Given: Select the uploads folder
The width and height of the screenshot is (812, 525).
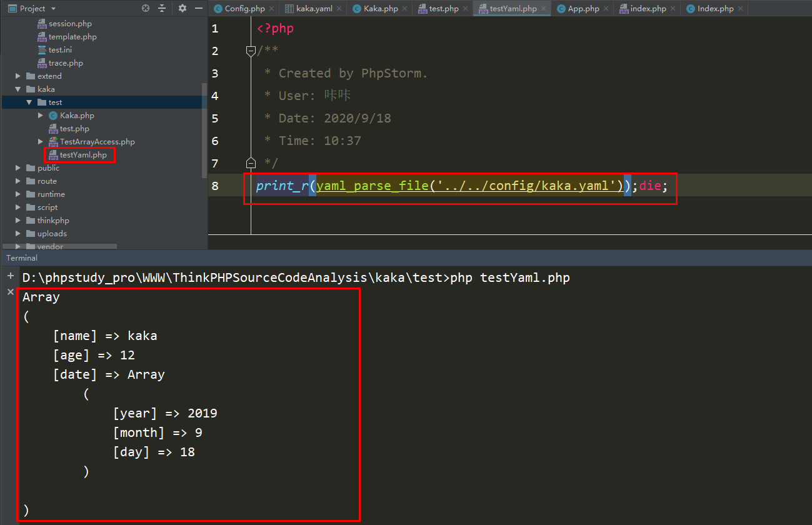Looking at the screenshot, I should [52, 234].
